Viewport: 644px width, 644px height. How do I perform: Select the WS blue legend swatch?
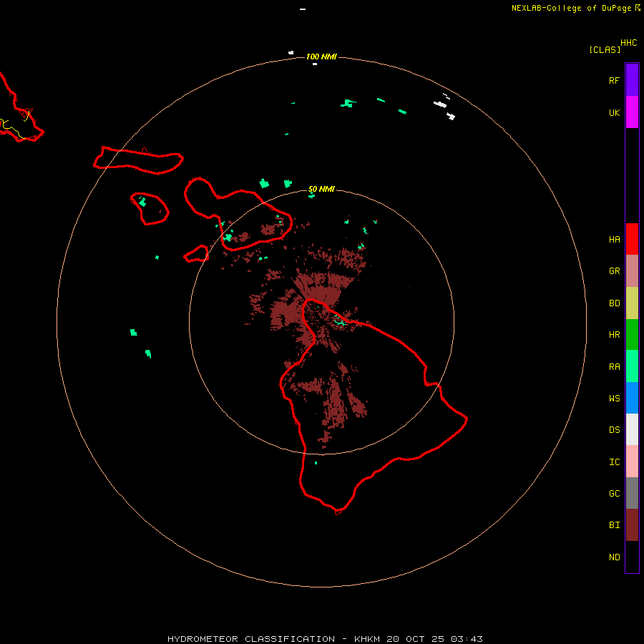(632, 398)
